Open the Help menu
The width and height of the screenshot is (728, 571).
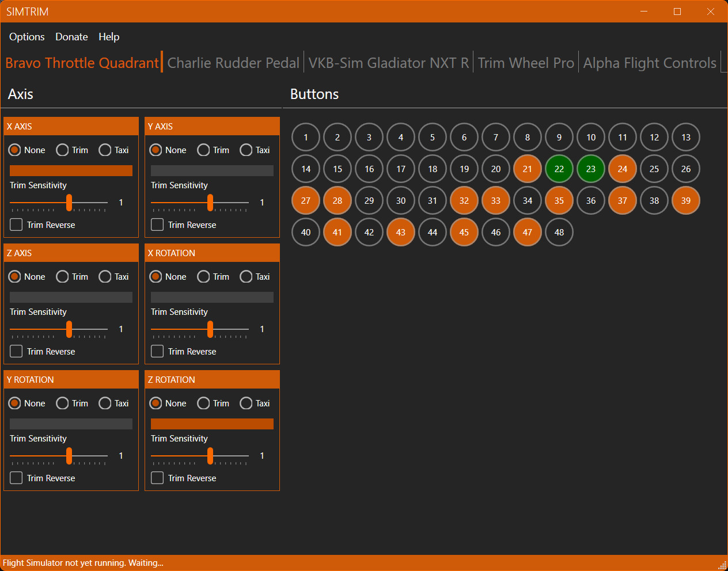(x=109, y=37)
